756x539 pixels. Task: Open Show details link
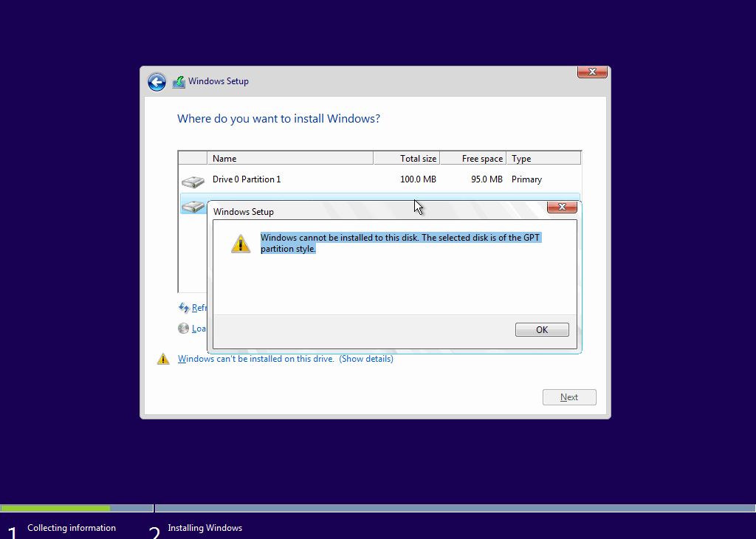coord(366,359)
